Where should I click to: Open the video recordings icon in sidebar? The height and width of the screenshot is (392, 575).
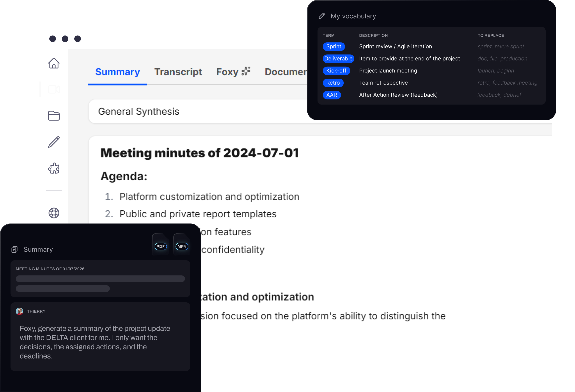tap(54, 89)
